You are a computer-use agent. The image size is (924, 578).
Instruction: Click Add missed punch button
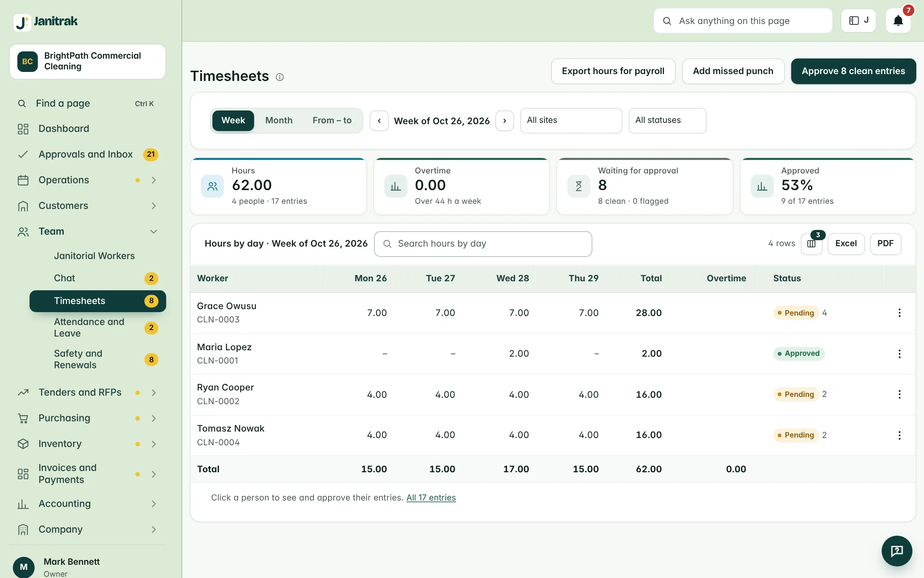point(733,71)
